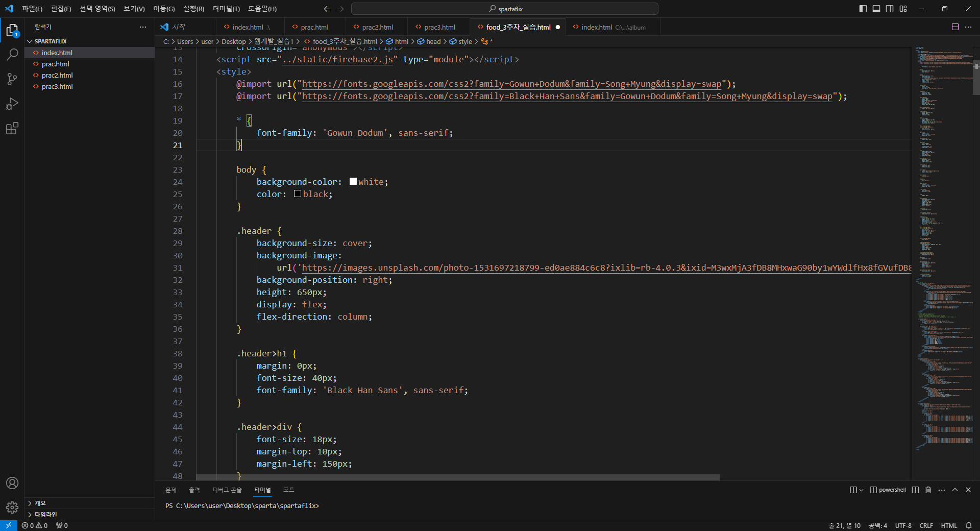Image resolution: width=980 pixels, height=531 pixels.
Task: Open the 편집 menu
Action: (61, 9)
